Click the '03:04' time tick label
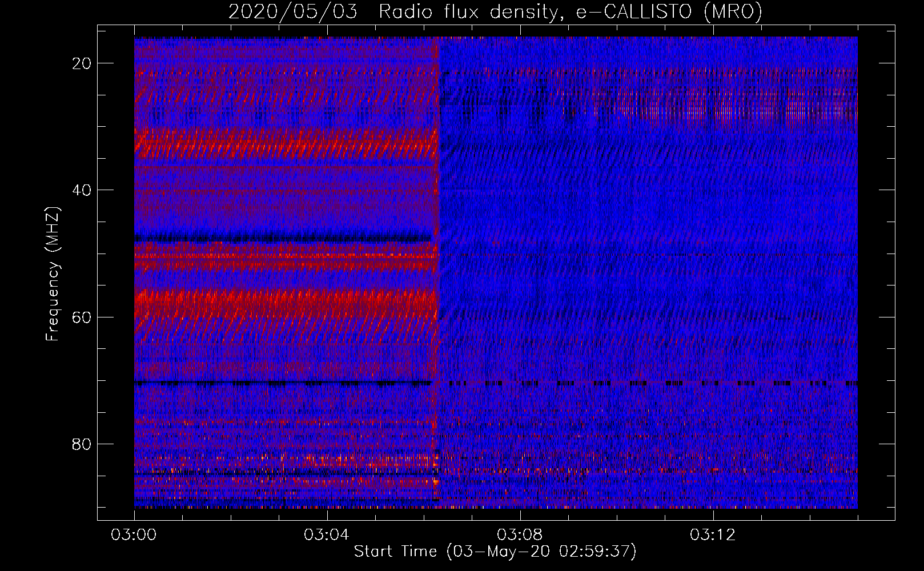Viewport: 924px width, 571px height. 327,535
